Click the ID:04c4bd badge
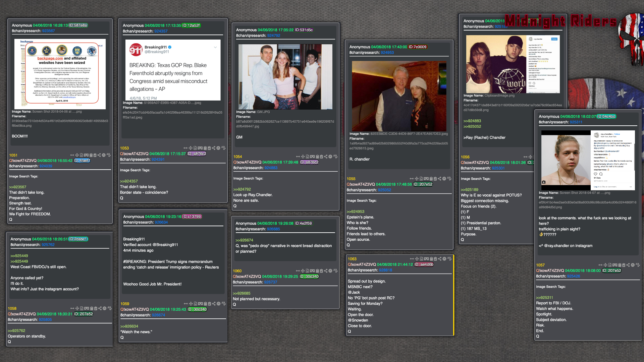 click(606, 117)
